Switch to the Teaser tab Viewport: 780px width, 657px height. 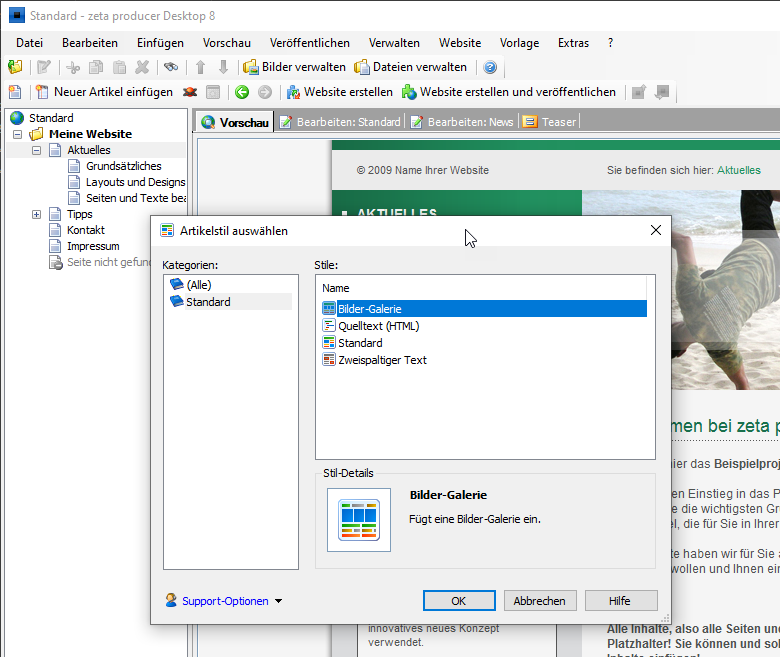(x=550, y=122)
